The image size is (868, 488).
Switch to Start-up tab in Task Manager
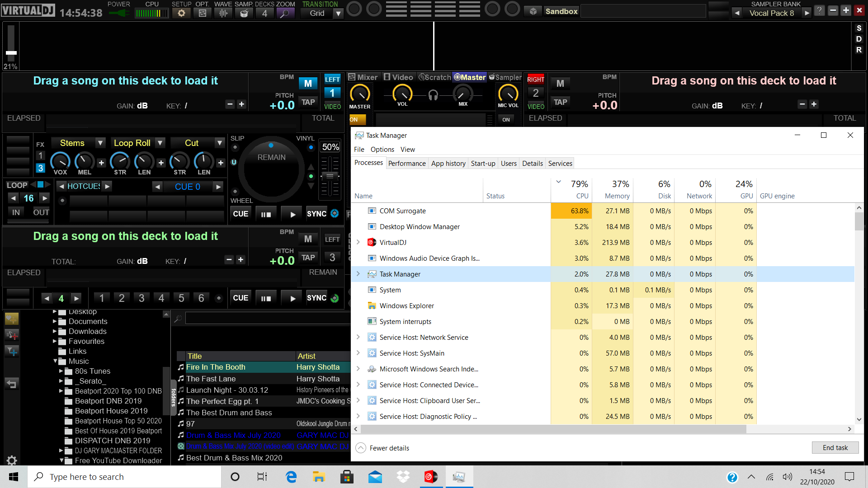[483, 163]
